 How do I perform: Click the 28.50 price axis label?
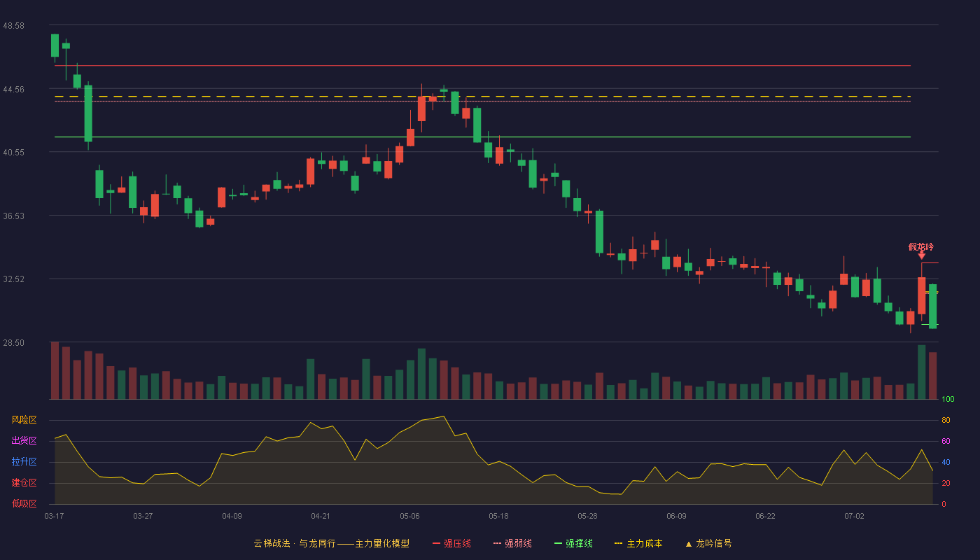(x=13, y=342)
